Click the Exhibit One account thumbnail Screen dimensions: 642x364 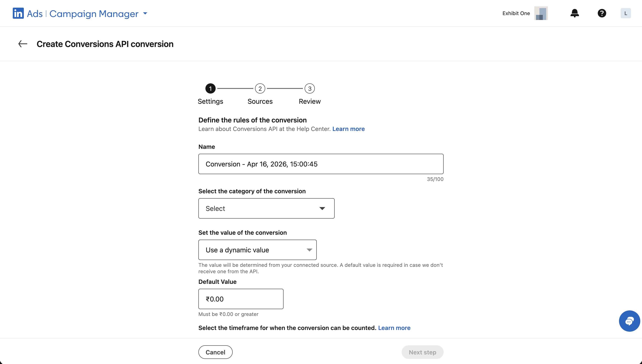click(x=541, y=13)
